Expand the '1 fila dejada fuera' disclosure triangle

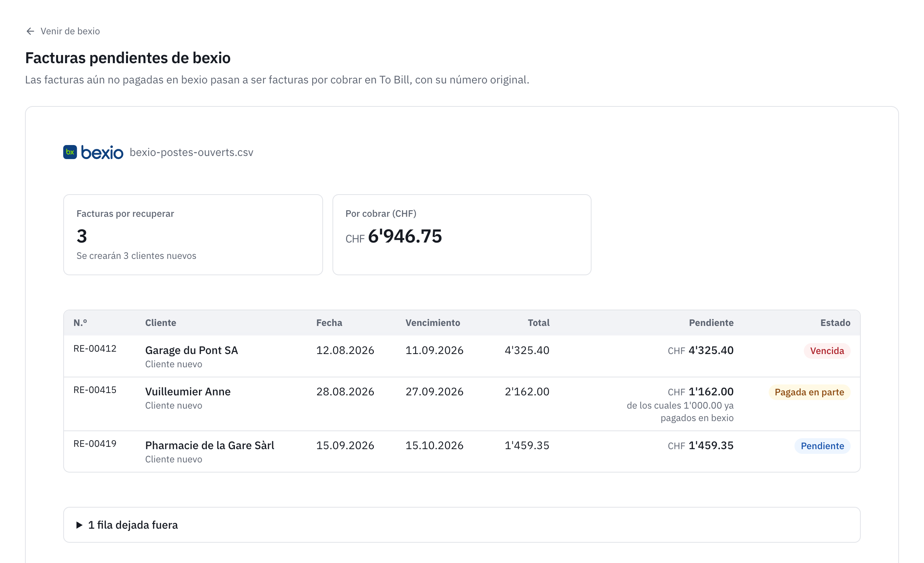click(79, 525)
